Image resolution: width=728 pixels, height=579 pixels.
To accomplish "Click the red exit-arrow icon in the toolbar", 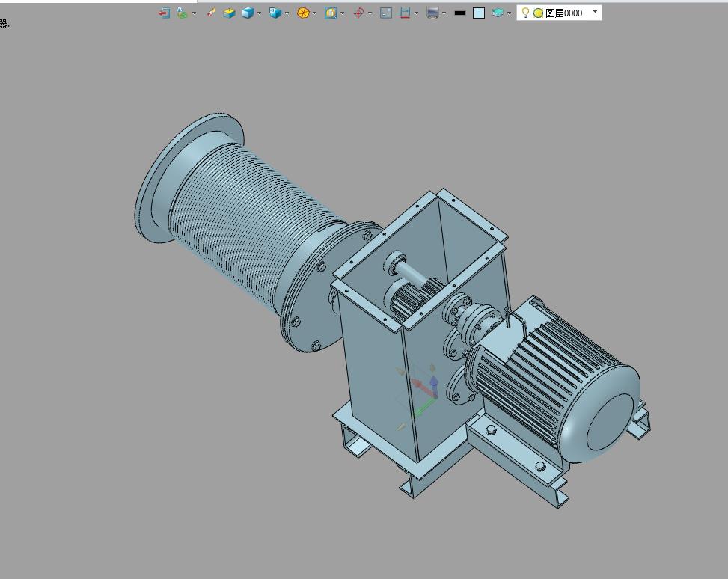I will coord(164,13).
